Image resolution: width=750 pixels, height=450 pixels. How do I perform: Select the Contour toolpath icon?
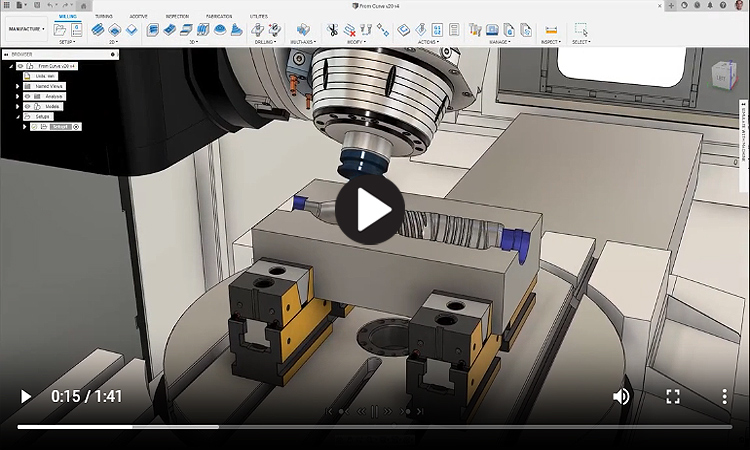(x=236, y=30)
